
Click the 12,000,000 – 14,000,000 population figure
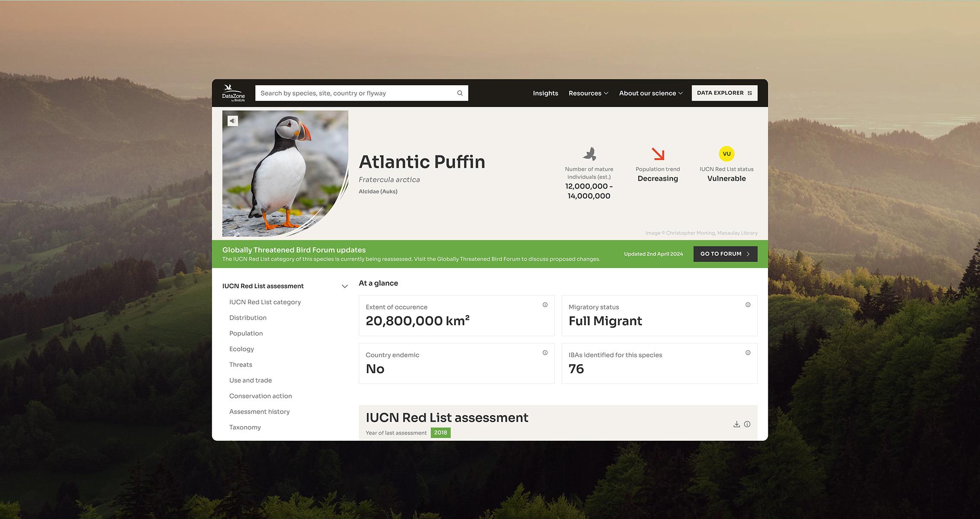(x=589, y=191)
